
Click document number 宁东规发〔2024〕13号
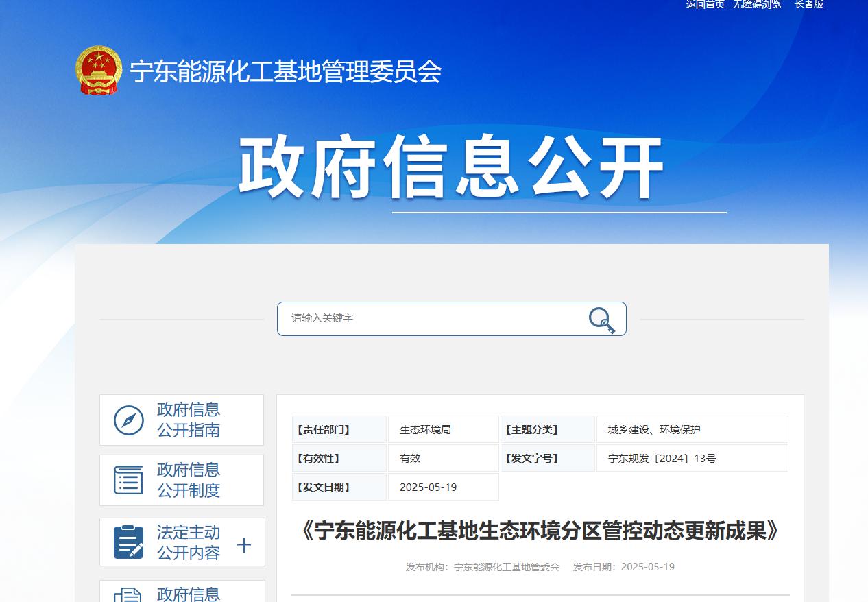pyautogui.click(x=662, y=459)
